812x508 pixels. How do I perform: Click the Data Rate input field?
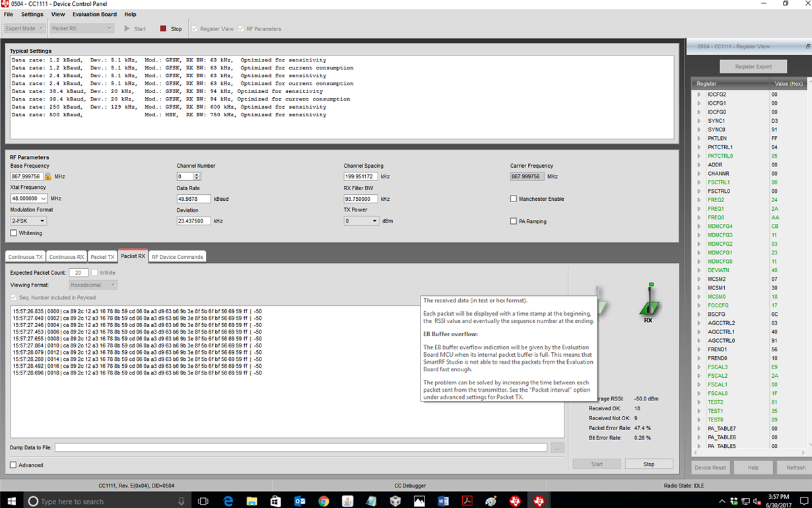coord(193,198)
